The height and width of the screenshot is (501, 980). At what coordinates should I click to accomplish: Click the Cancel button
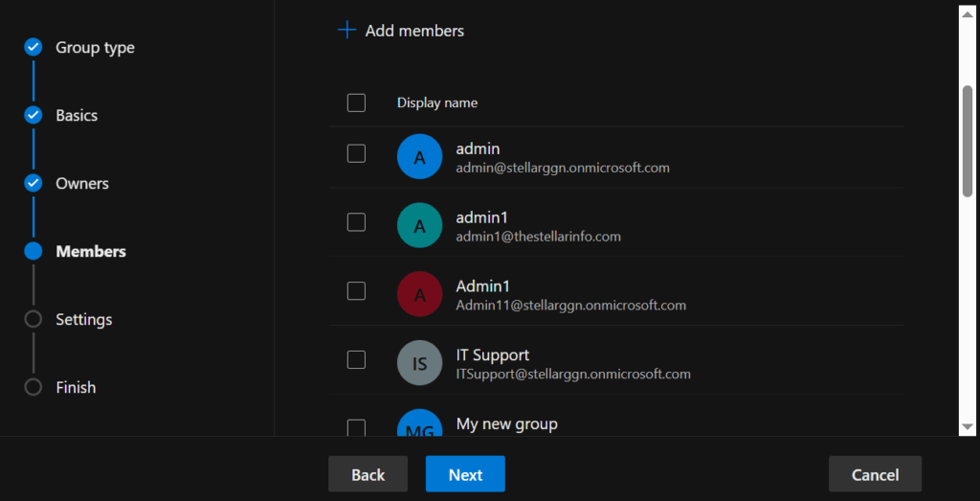pyautogui.click(x=875, y=474)
